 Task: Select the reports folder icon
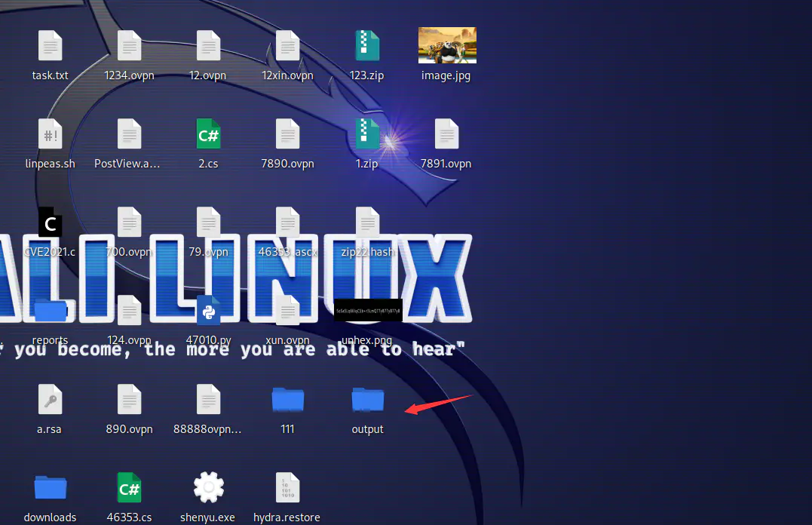point(51,311)
